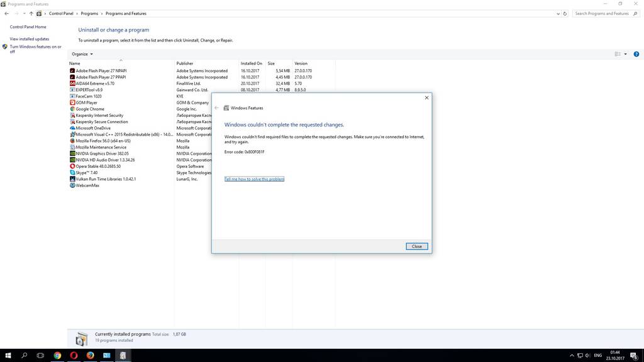The image size is (644, 362).
Task: Select the '32,4 MB' size cell
Action: point(282,84)
